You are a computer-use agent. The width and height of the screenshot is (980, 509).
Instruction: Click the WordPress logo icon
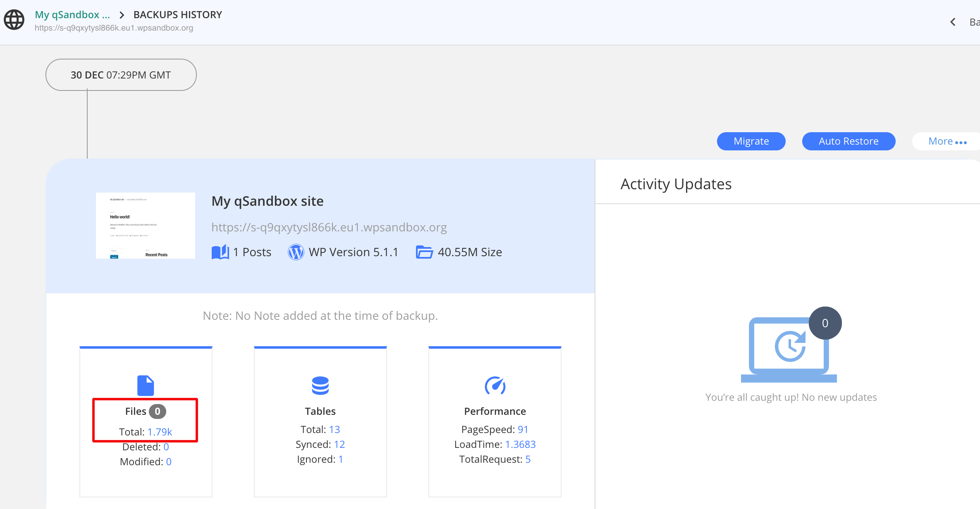[296, 252]
